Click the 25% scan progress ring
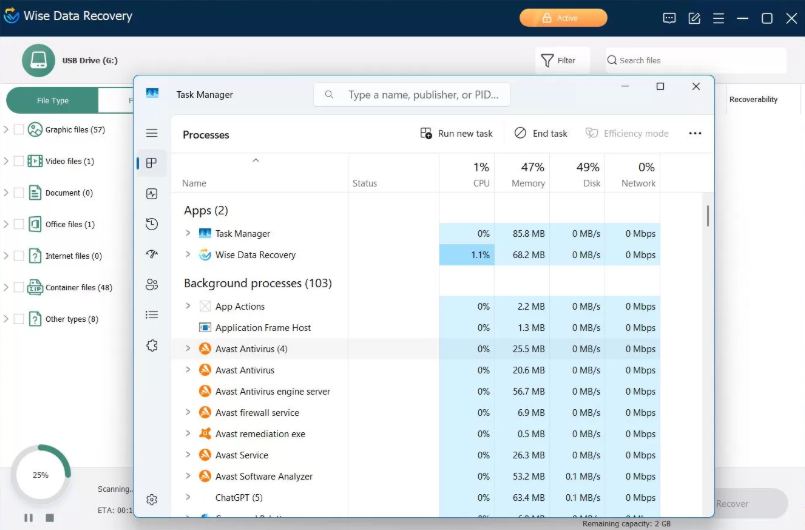The width and height of the screenshot is (805, 530). click(41, 475)
